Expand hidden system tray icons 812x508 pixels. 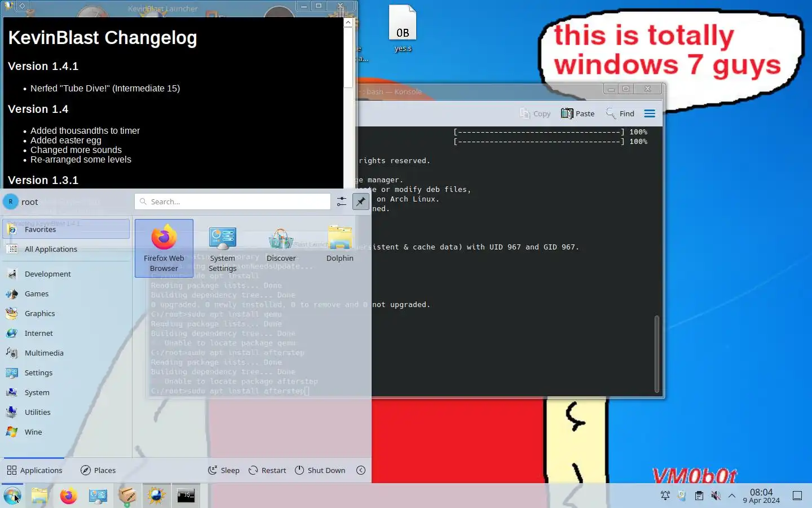click(x=732, y=496)
